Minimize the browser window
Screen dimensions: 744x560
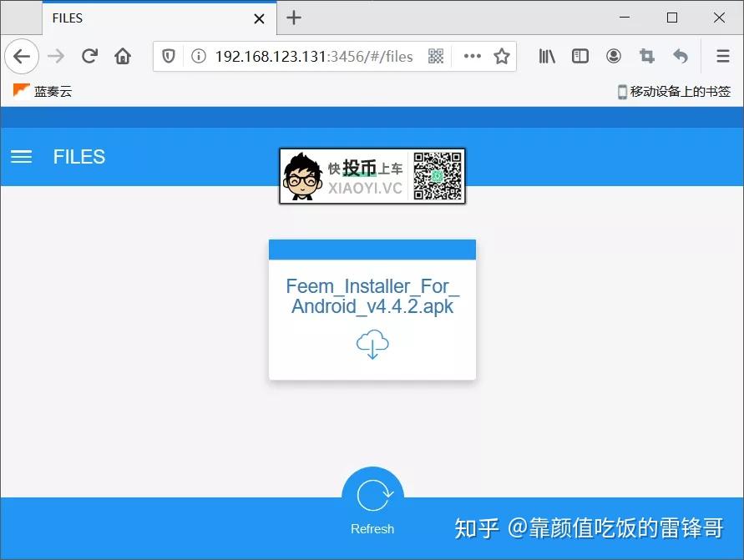click(625, 18)
